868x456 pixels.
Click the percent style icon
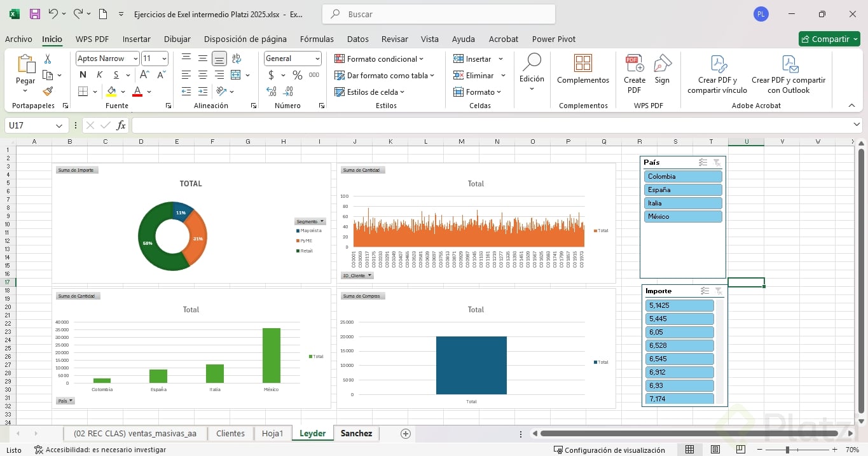tap(297, 75)
